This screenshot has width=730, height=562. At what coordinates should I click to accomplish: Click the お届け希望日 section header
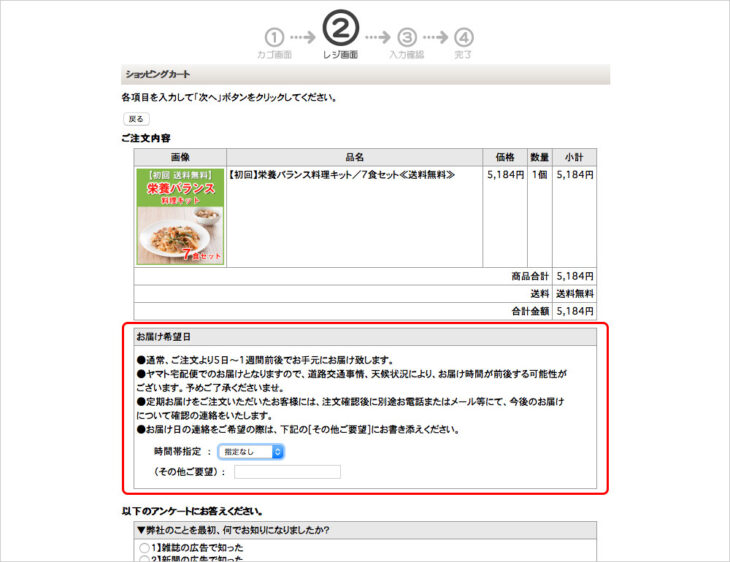(365, 337)
